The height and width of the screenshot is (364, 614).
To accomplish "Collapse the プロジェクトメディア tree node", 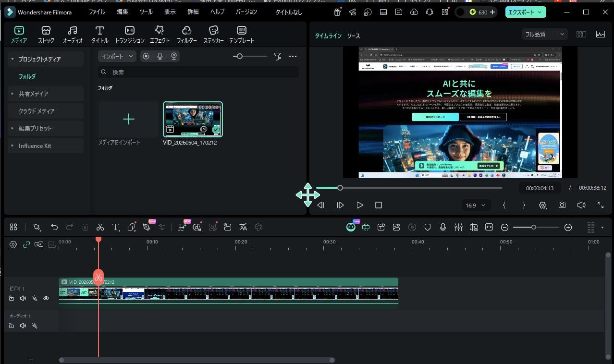I will coord(12,59).
